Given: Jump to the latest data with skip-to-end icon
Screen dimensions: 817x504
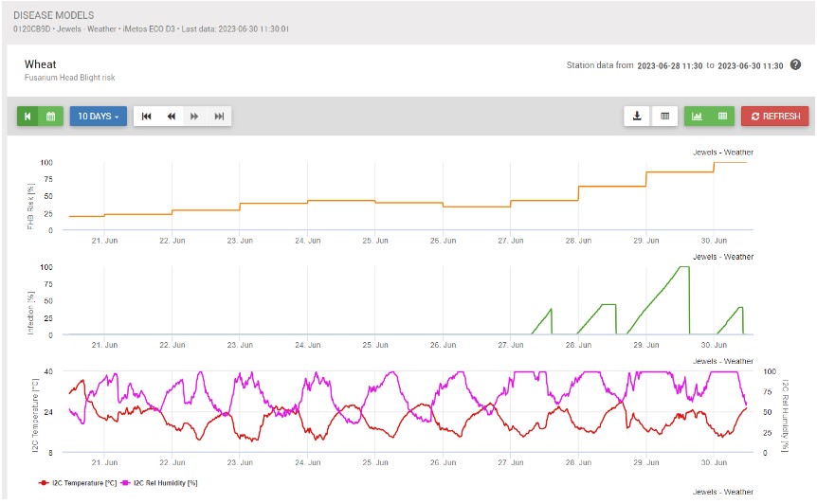Looking at the screenshot, I should tap(219, 117).
